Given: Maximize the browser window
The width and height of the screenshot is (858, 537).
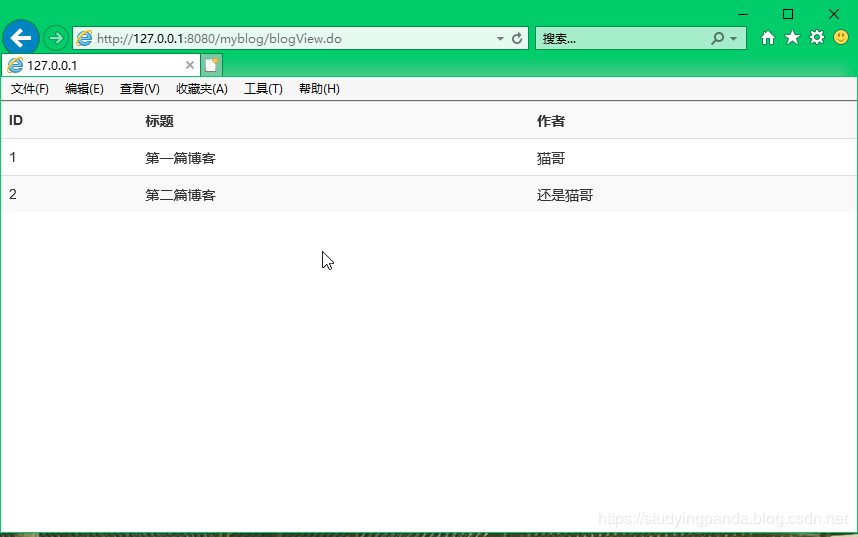Looking at the screenshot, I should tap(788, 14).
